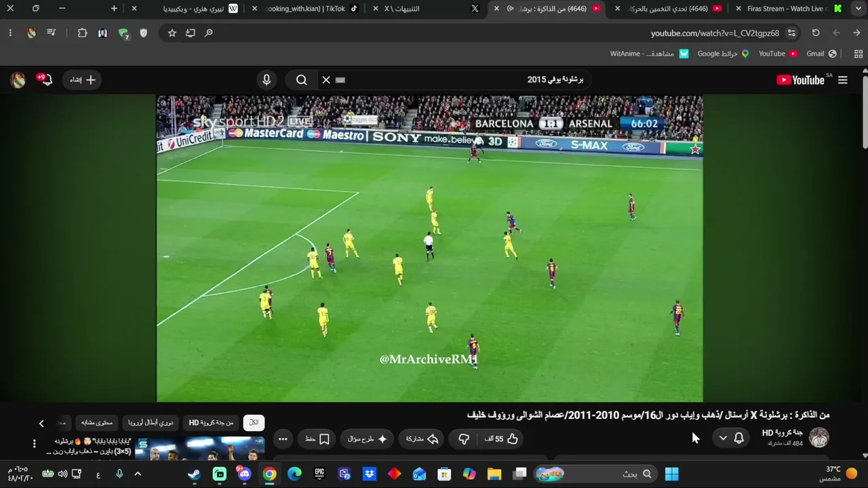The height and width of the screenshot is (488, 868).
Task: Open the on-screen keyboard in the search box
Action: point(340,80)
